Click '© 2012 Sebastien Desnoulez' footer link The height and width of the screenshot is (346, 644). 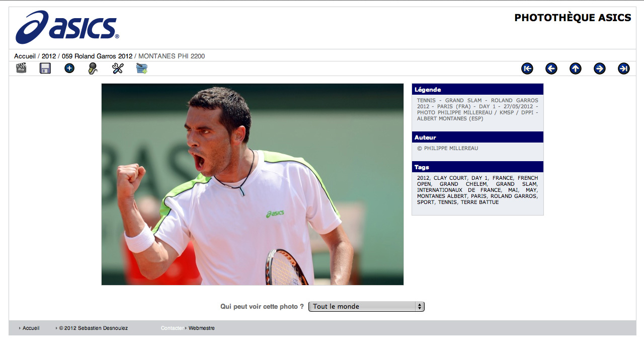pos(93,328)
